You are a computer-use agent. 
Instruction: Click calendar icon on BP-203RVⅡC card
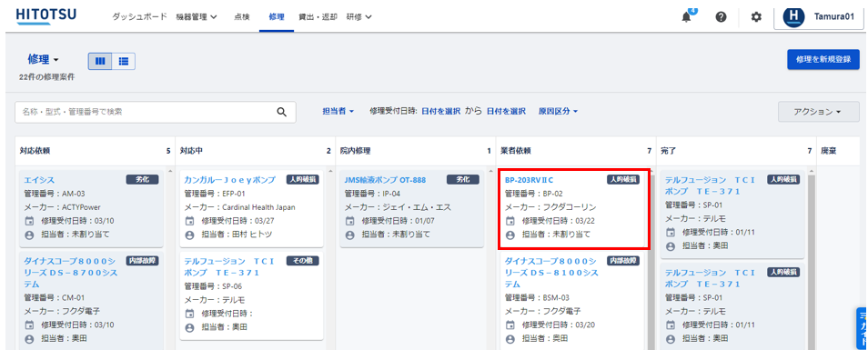tap(510, 221)
